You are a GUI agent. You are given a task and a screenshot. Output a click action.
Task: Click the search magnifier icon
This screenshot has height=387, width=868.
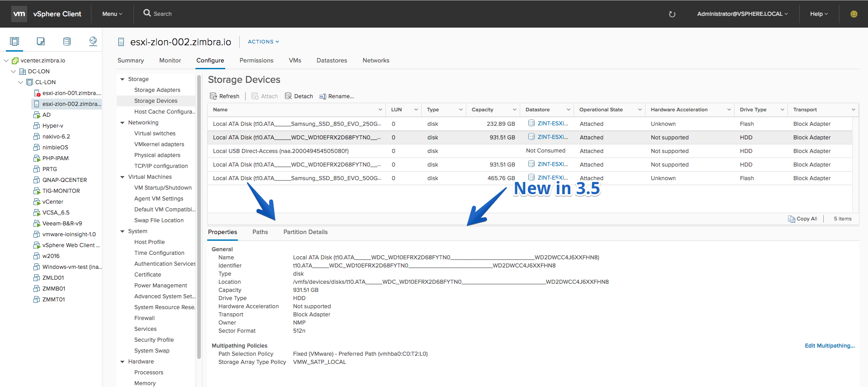[x=147, y=13]
